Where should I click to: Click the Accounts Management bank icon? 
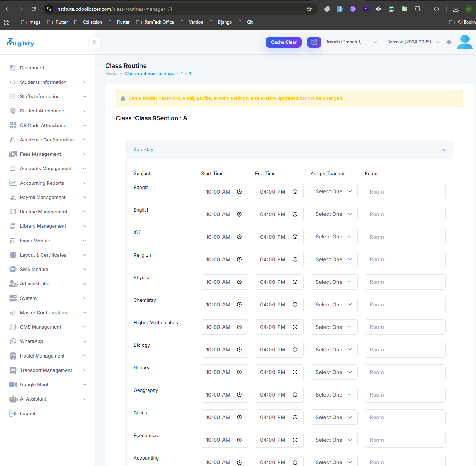pyautogui.click(x=13, y=169)
